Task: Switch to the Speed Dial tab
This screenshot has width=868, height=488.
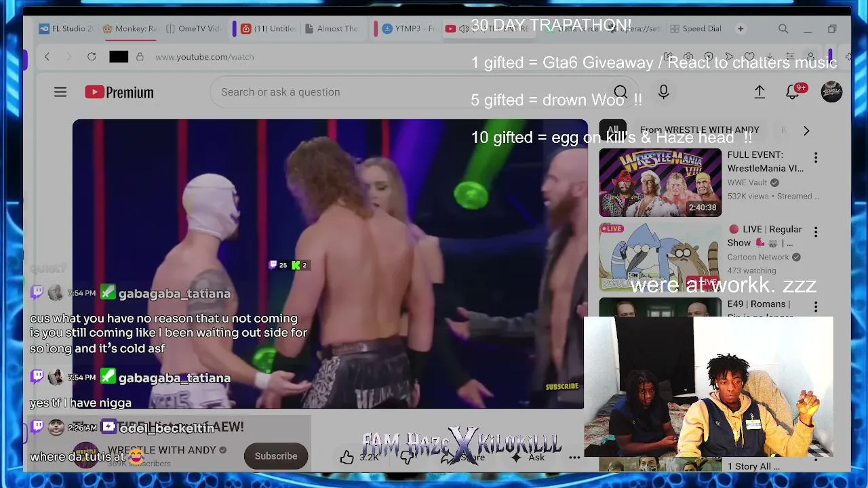Action: tap(696, 29)
